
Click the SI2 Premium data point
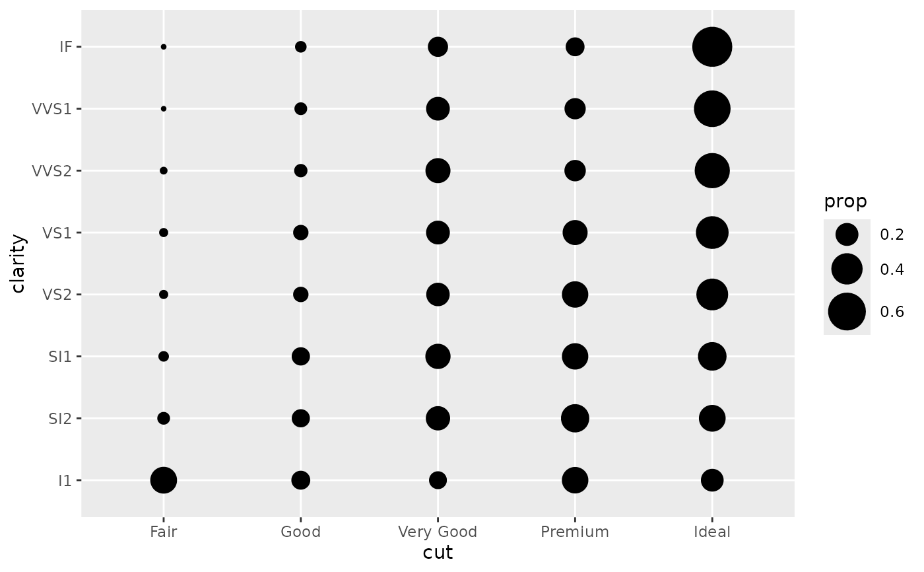pos(575,418)
